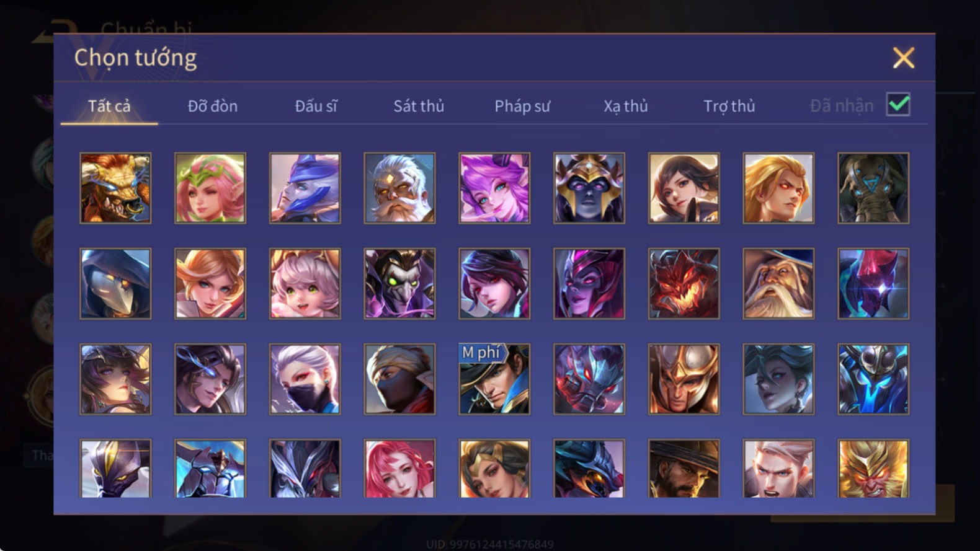Open the Đấu sĩ hero category tab

pyautogui.click(x=316, y=106)
